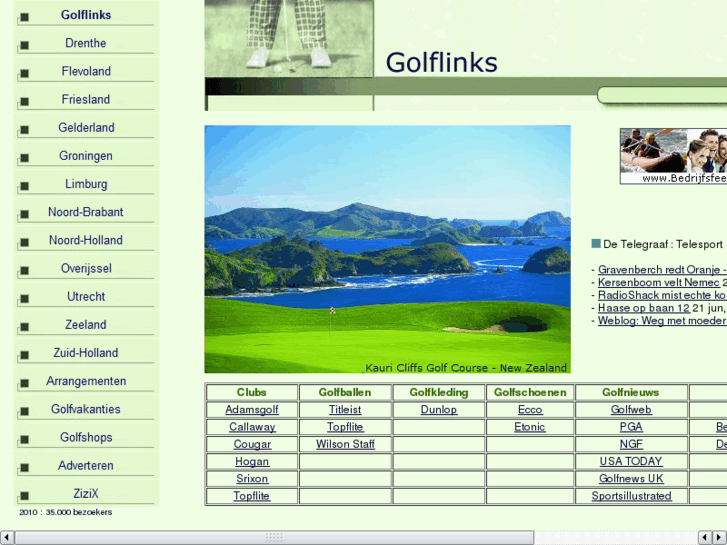The height and width of the screenshot is (545, 727).
Task: Click the golfer header image
Action: point(289,38)
